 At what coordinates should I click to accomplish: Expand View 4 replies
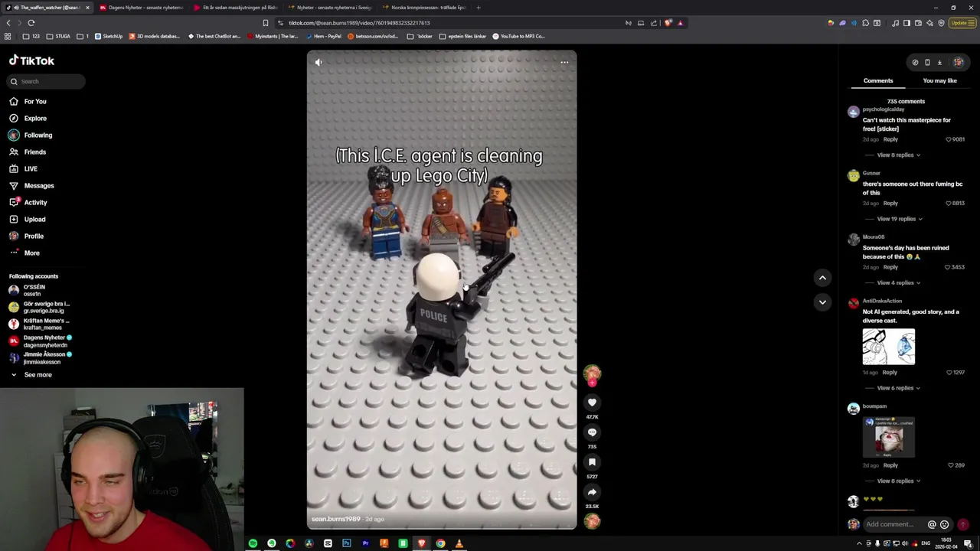point(898,282)
